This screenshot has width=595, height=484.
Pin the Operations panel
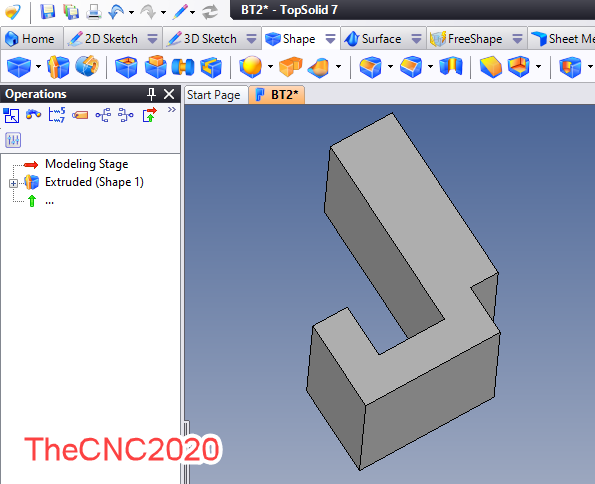click(151, 94)
